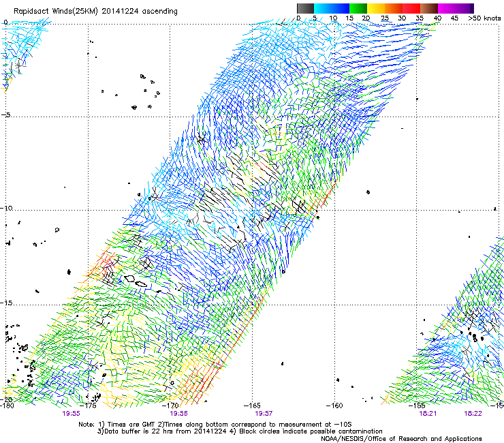Pick the yellow 20-25 knot legend swatch
The image size is (504, 443).
pos(376,8)
